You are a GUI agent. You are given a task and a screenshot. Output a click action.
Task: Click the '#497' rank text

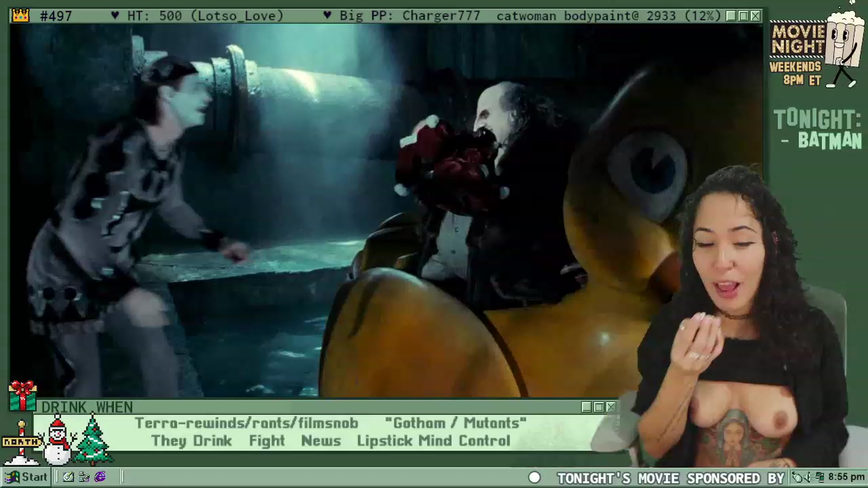[x=56, y=16]
